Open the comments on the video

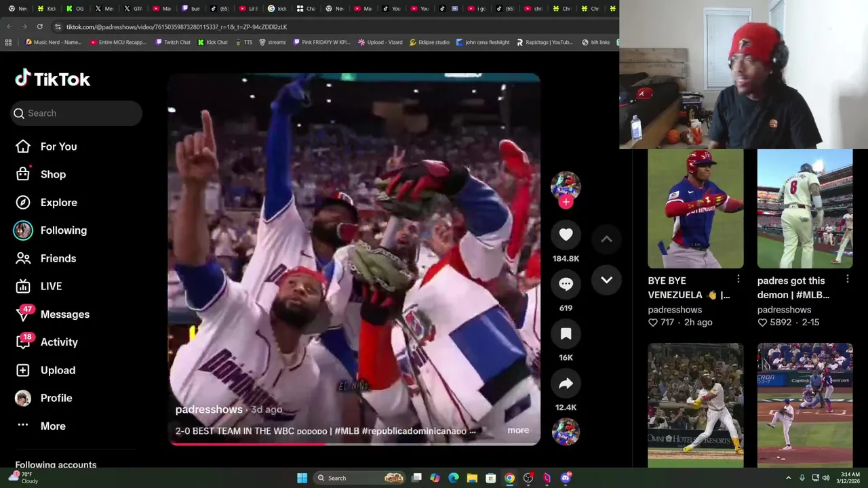tap(566, 284)
